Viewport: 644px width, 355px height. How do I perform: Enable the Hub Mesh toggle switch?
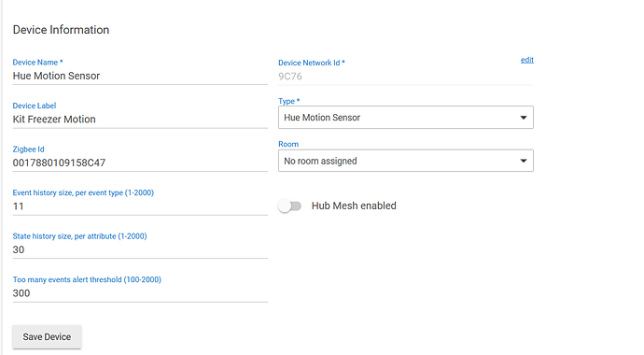click(289, 206)
